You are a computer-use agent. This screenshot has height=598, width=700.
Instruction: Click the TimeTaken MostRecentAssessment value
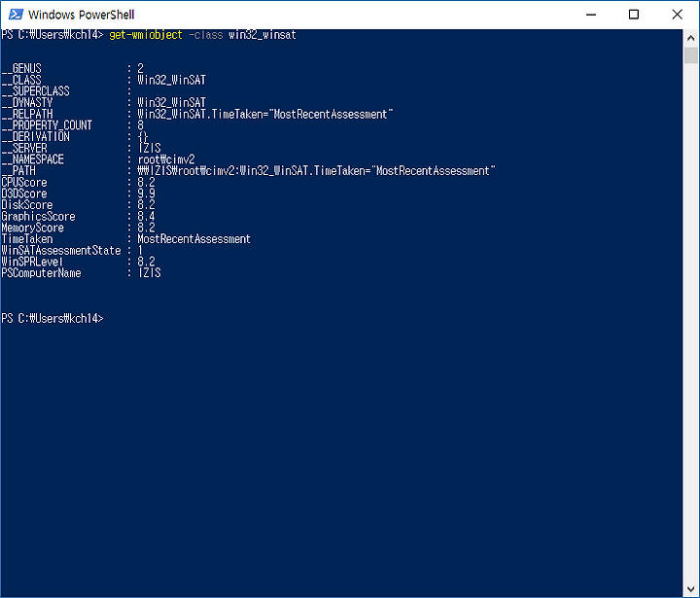tap(193, 239)
